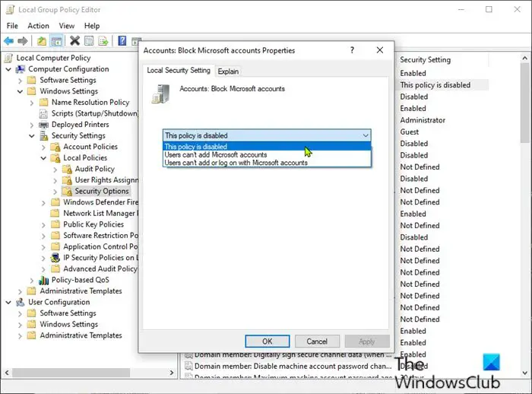The image size is (532, 394).
Task: Click the tree pane horizontal scrollbar thumb
Action: (71, 373)
